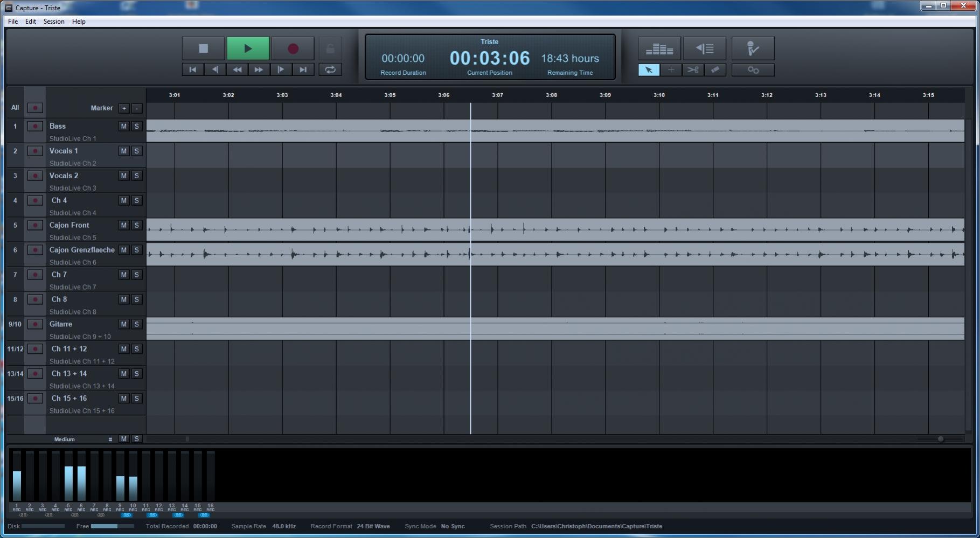This screenshot has height=538, width=980.
Task: Open the meter bridge level-bars icon
Action: point(659,48)
